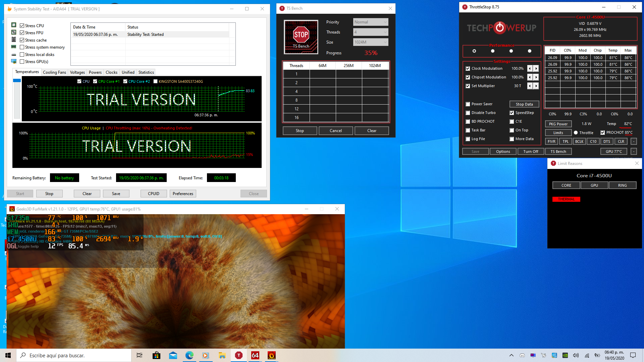The image size is (644, 362).
Task: Click the TechPowerUp logo in ThrottleStop
Action: pos(501,28)
